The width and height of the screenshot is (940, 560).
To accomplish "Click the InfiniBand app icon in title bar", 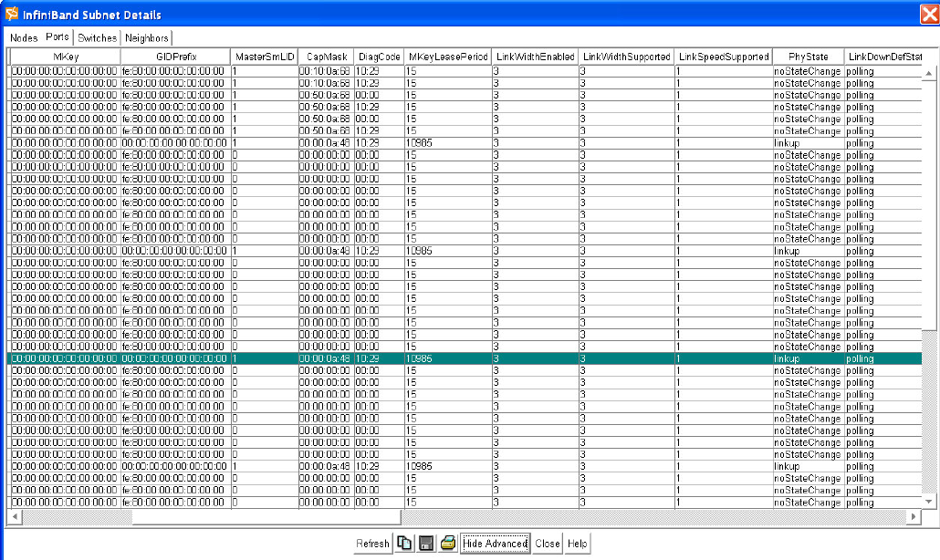I will pyautogui.click(x=12, y=15).
